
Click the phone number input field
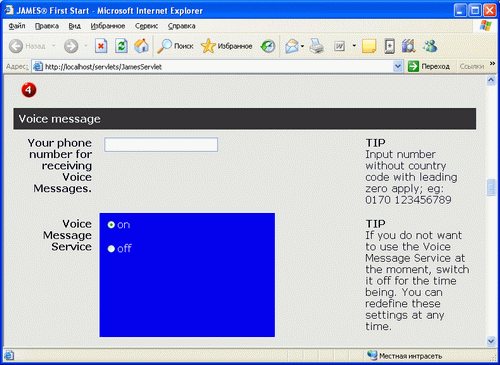(x=161, y=145)
